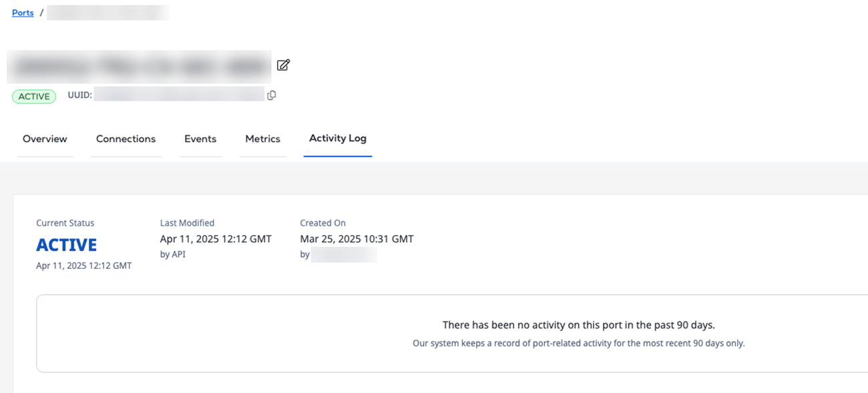Open the Overview tab

(x=45, y=139)
